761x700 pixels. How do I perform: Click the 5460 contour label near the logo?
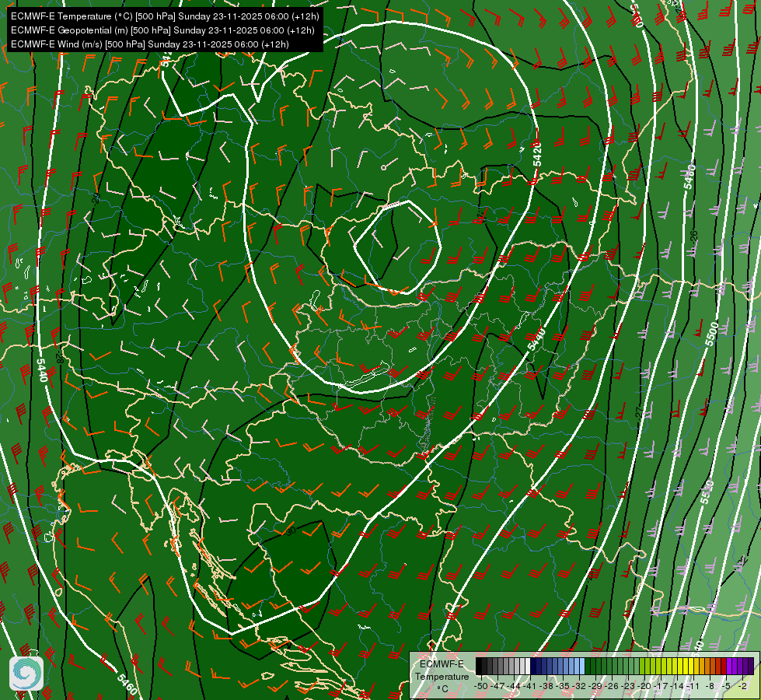click(127, 684)
